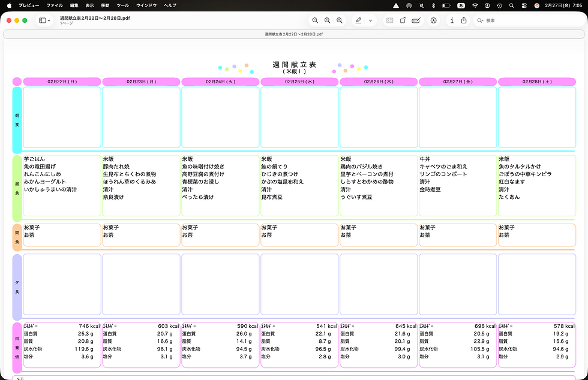The width and height of the screenshot is (588, 380).
Task: Open the ツール menu
Action: [122, 5]
